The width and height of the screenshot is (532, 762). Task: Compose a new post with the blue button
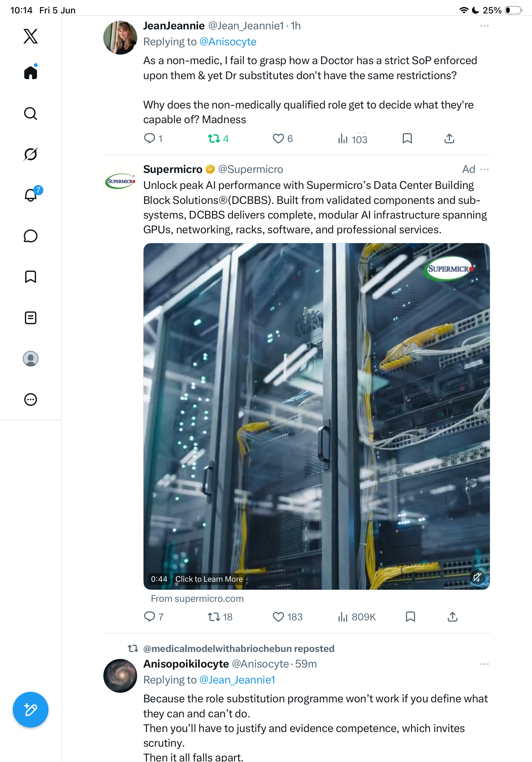click(x=31, y=710)
